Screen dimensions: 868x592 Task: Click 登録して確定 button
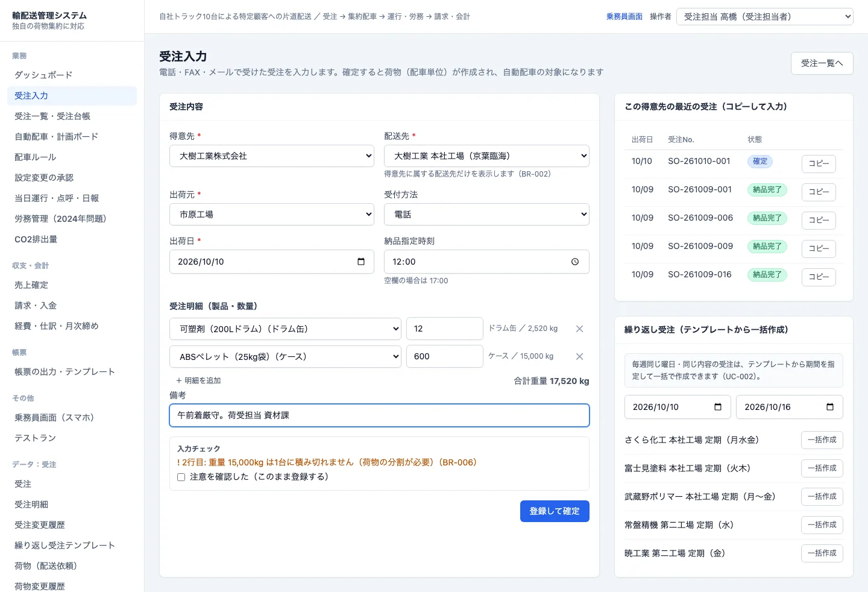coord(555,511)
